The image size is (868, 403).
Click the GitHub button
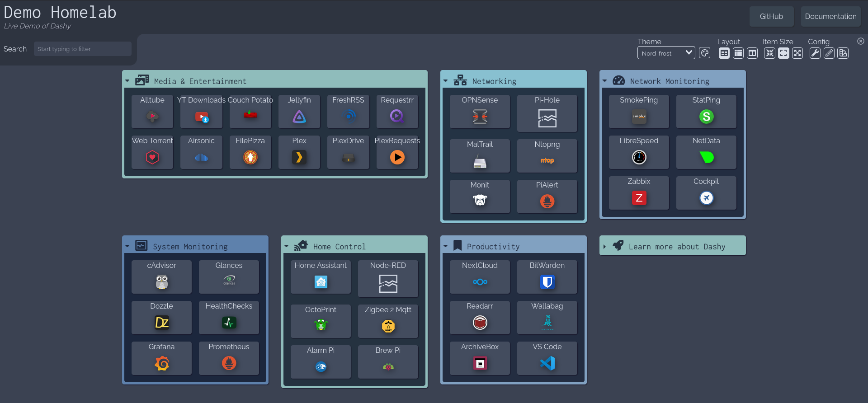tap(771, 16)
